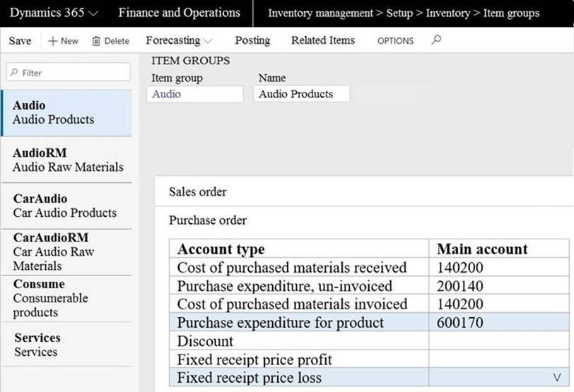
Task: Open the Posting menu
Action: 252,40
